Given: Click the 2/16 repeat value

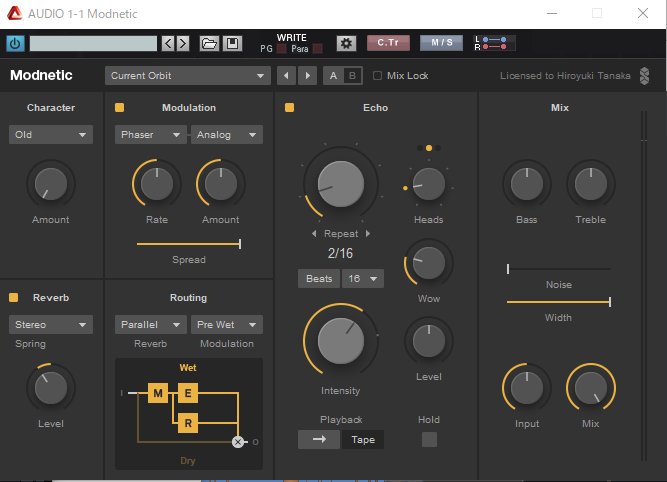Looking at the screenshot, I should pyautogui.click(x=340, y=254).
